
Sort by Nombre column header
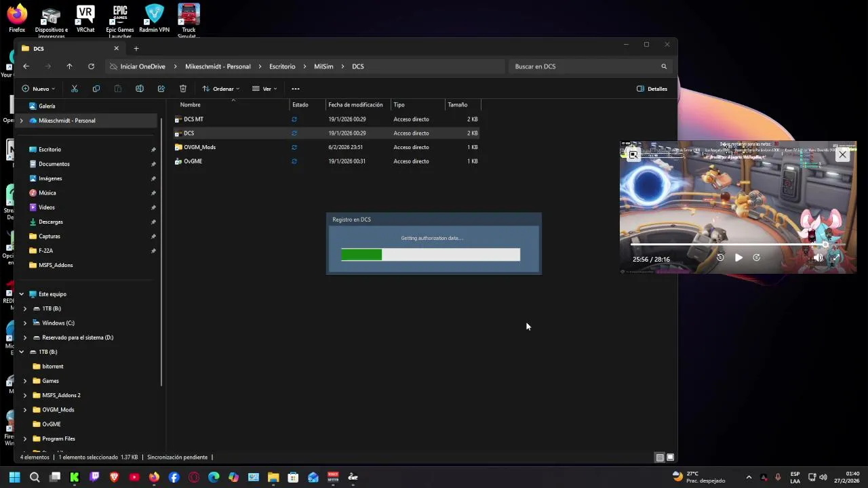191,105
